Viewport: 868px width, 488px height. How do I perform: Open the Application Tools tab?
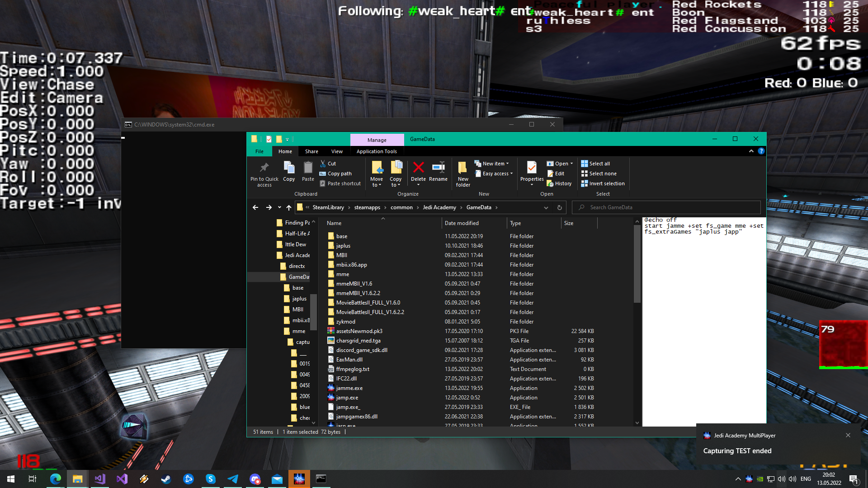(x=377, y=151)
